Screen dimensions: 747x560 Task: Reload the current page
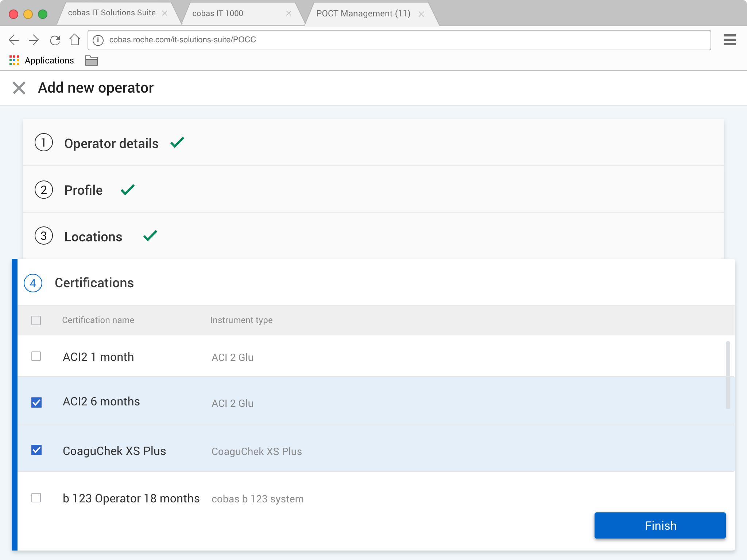tap(55, 40)
